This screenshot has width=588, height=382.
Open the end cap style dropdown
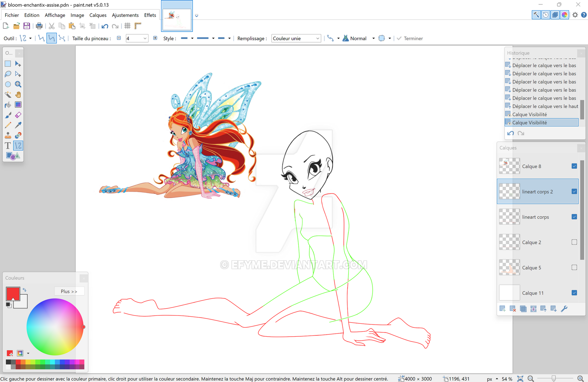tap(224, 38)
